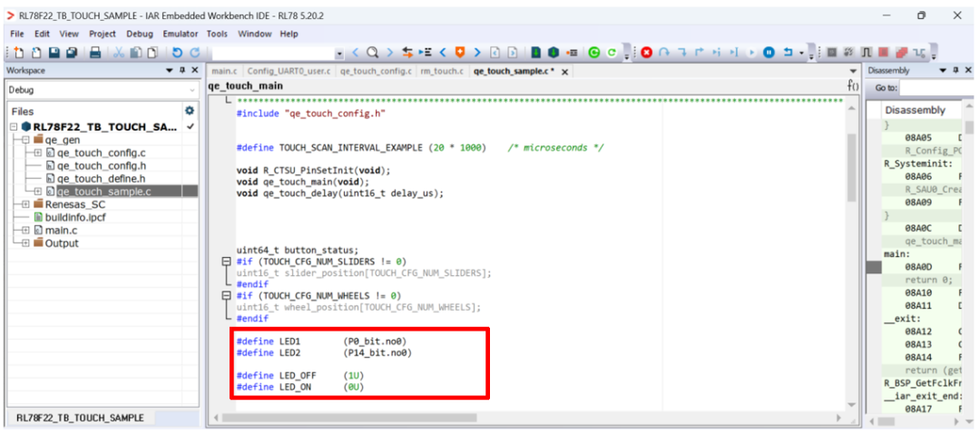Viewport: 980px width, 436px height.
Task: Click the blue Break pause icon
Action: pyautogui.click(x=769, y=54)
